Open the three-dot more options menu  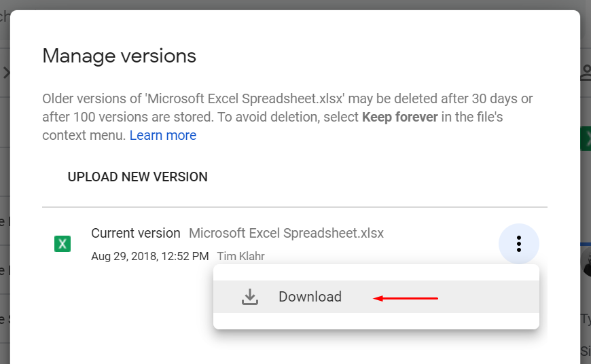518,243
